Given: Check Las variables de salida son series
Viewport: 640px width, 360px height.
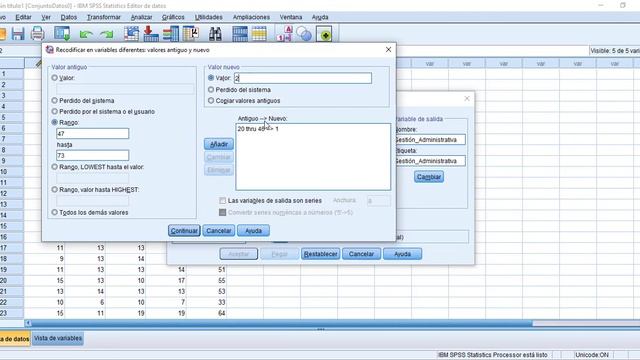Looking at the screenshot, I should click(222, 200).
